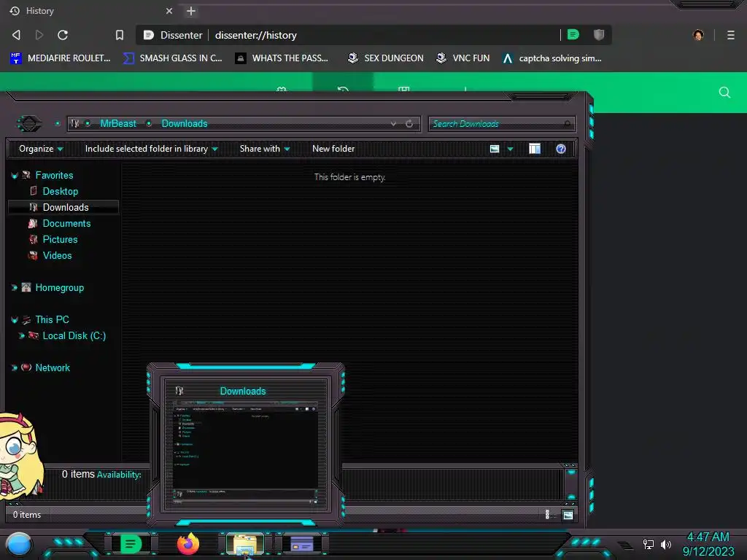Expand the Network node

[15, 367]
